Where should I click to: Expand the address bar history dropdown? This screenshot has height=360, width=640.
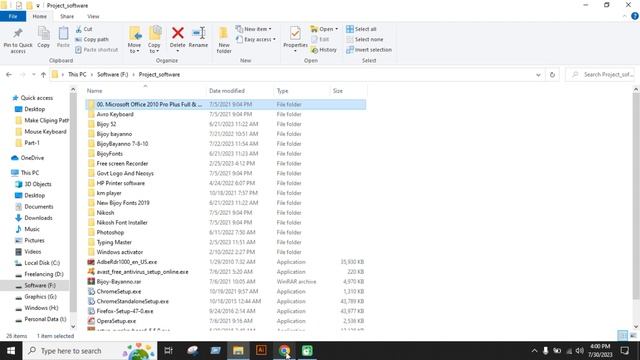tap(538, 75)
